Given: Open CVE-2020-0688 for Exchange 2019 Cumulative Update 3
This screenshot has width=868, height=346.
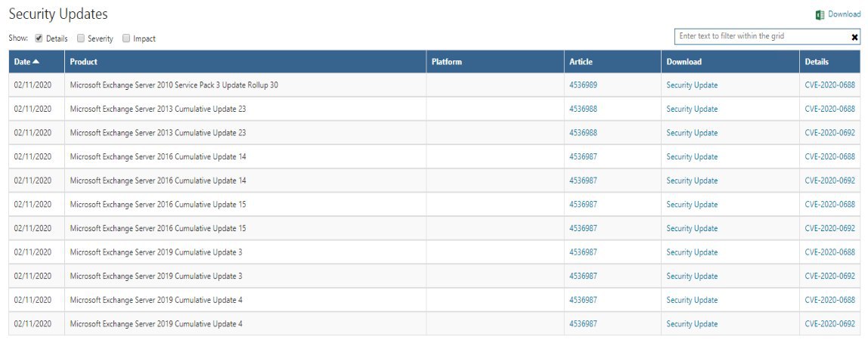Looking at the screenshot, I should (x=829, y=252).
